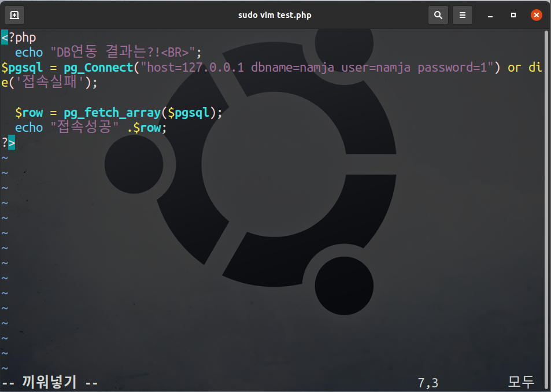
Task: Click the '-- 끼워넣기 --' mode indicator
Action: coord(50,383)
